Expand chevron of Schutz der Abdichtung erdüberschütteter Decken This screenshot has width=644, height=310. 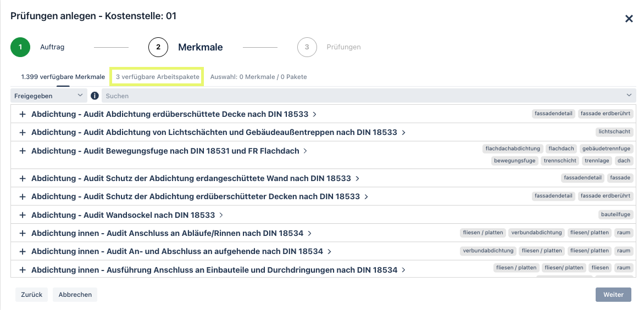coord(366,197)
